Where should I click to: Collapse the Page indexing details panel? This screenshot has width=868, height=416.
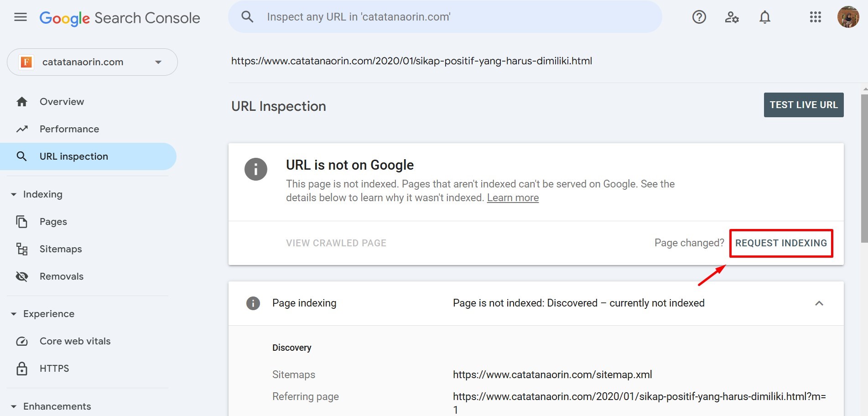[819, 303]
